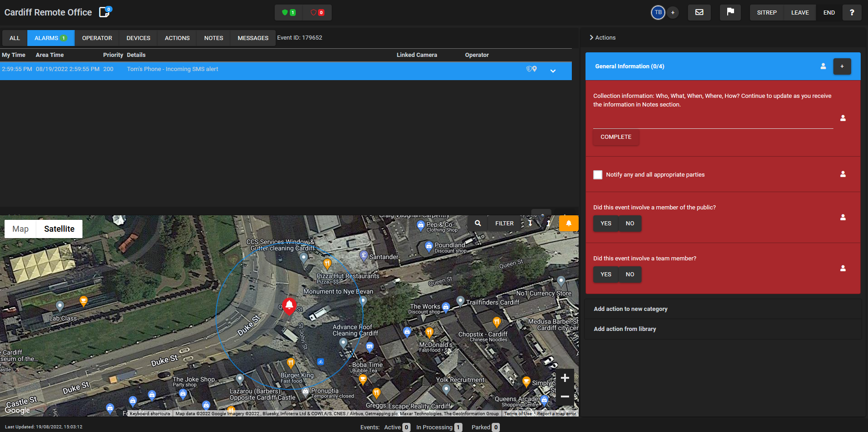Viewport: 868px width, 432px height.
Task: Click person icon beside Notify appropriate parties
Action: pyautogui.click(x=843, y=174)
